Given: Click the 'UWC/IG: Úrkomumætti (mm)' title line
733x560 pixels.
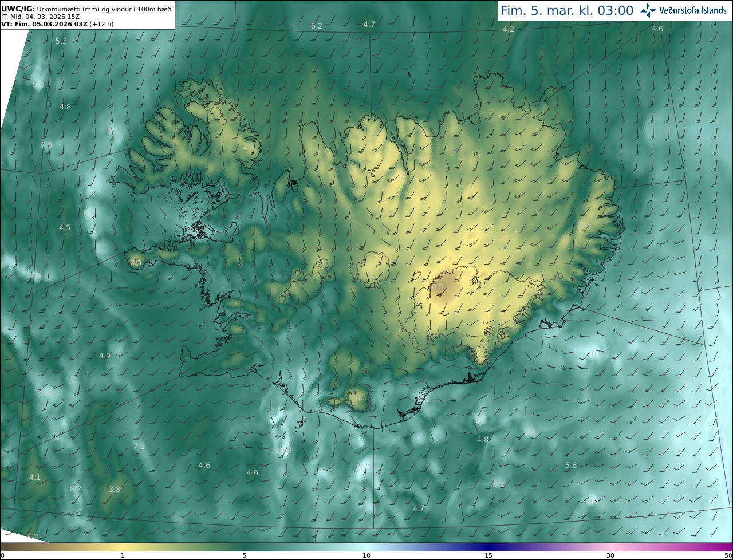Looking at the screenshot, I should 86,9.
